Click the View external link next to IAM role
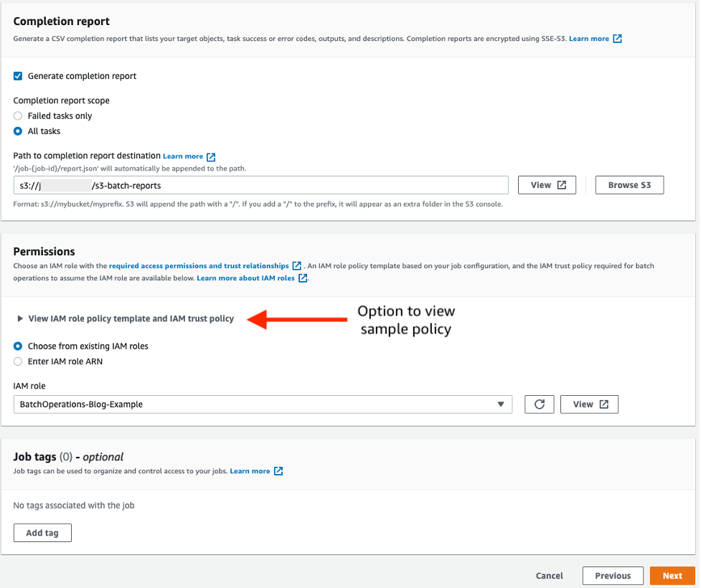This screenshot has height=588, width=701. (589, 404)
